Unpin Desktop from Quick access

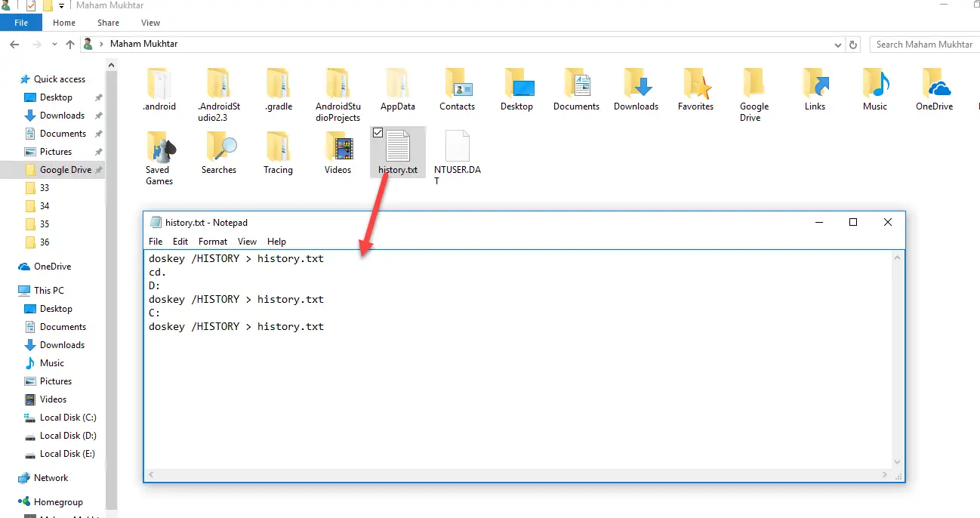pos(97,97)
